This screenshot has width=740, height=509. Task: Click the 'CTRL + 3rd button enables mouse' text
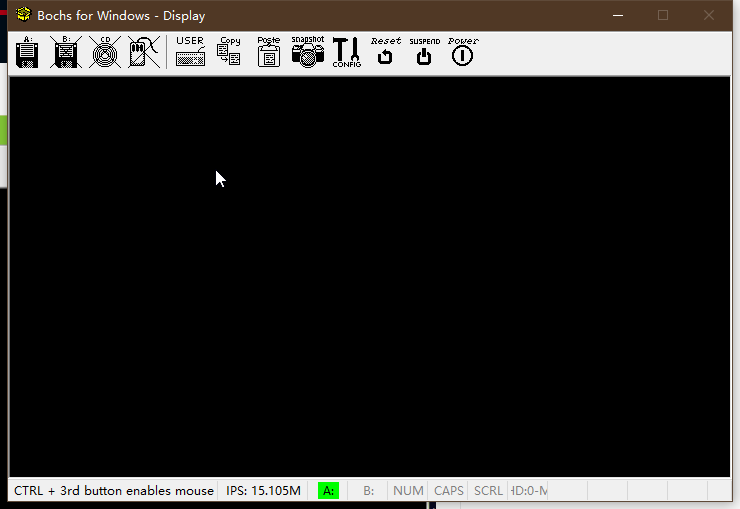click(114, 491)
